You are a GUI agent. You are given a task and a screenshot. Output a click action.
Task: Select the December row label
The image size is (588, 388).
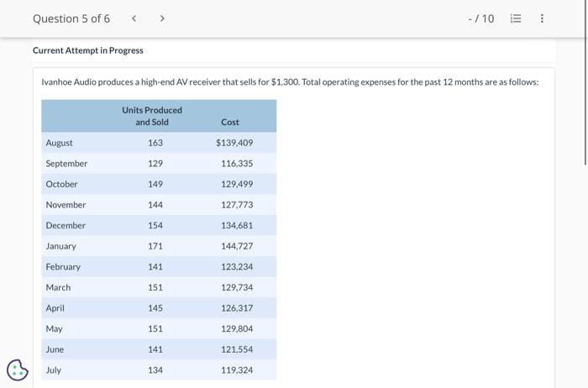click(x=66, y=225)
